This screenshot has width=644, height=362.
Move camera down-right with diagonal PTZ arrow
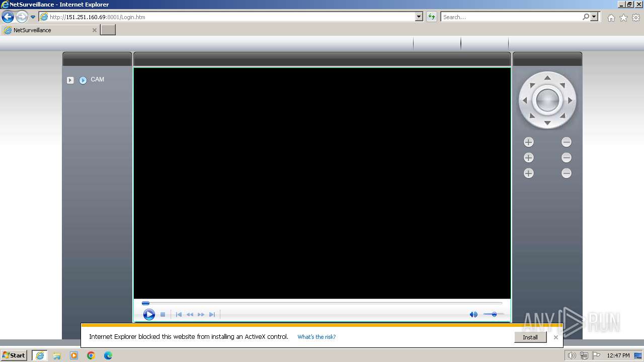[563, 116]
